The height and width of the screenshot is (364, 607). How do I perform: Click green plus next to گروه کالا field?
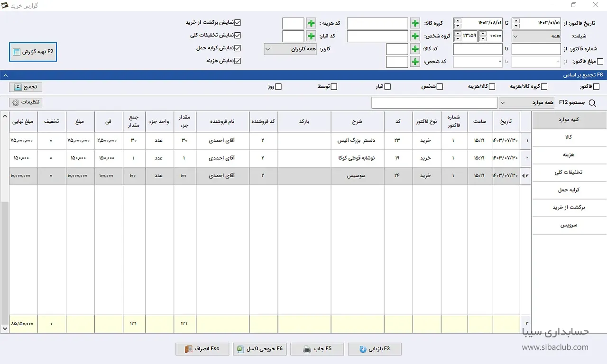(415, 24)
